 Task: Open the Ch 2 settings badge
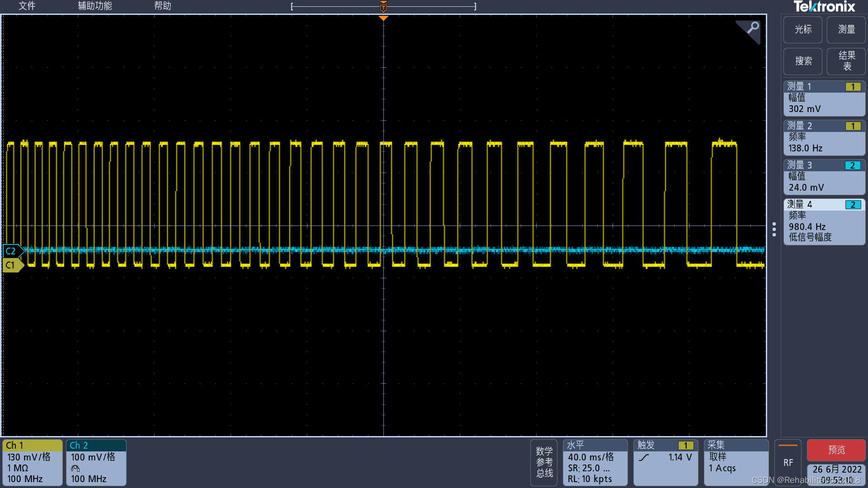[96, 462]
